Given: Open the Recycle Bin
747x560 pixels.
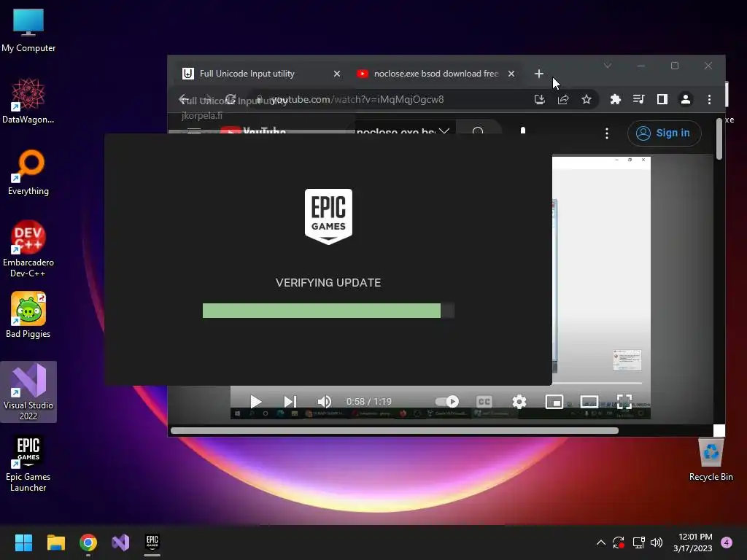Looking at the screenshot, I should (x=711, y=459).
